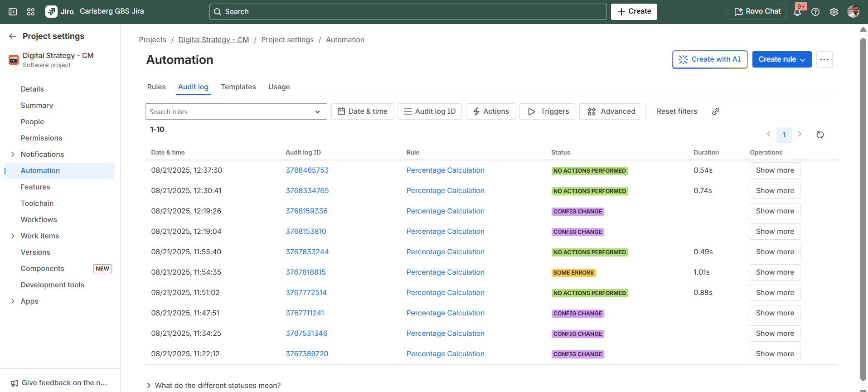
Task: Open the Digital Strategy - CM breadcrumb link
Action: click(x=213, y=40)
